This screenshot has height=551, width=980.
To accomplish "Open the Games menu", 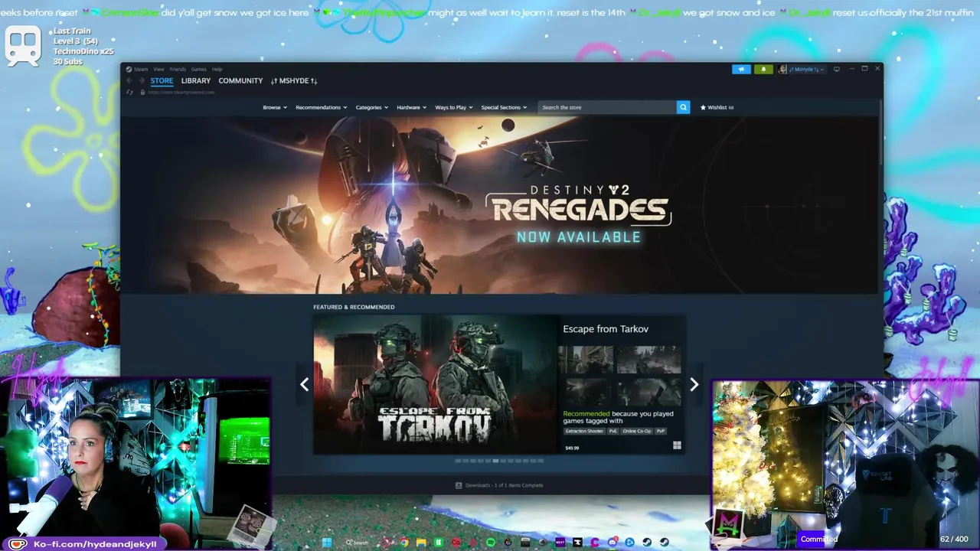I will tap(198, 69).
